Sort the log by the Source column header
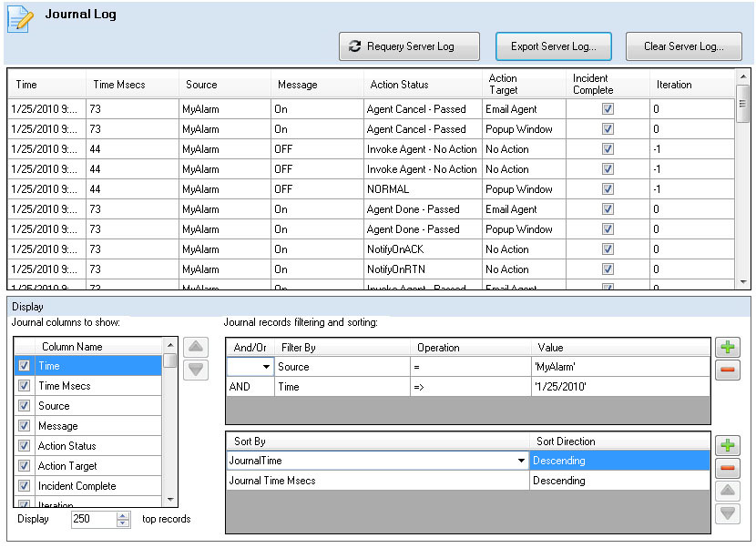 tap(201, 85)
